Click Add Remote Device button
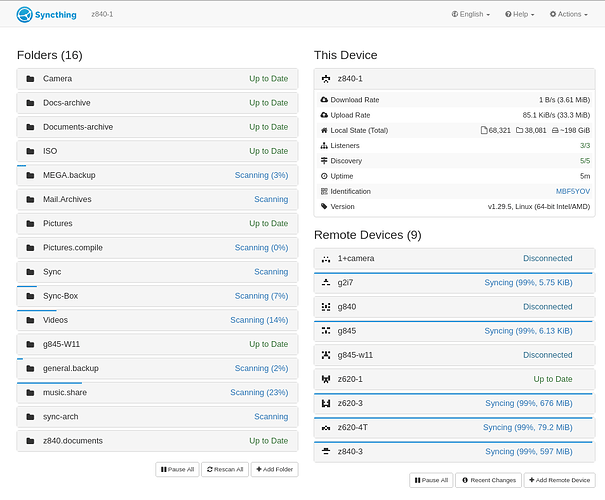Viewport: 605px width, 500px height. click(x=559, y=480)
